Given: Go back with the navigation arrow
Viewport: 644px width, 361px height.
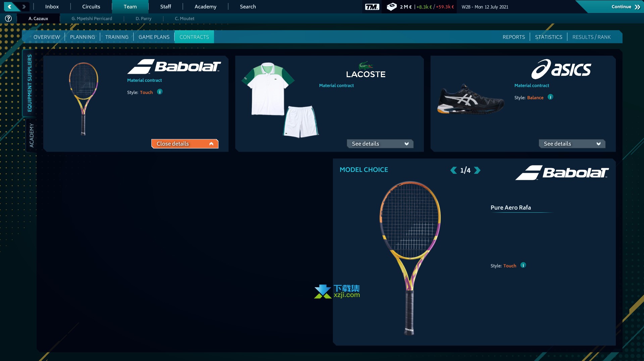Looking at the screenshot, I should tap(10, 6).
